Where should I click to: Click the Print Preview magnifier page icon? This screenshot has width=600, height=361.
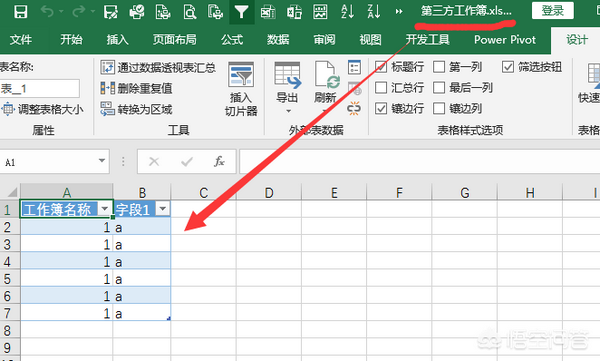[189, 11]
